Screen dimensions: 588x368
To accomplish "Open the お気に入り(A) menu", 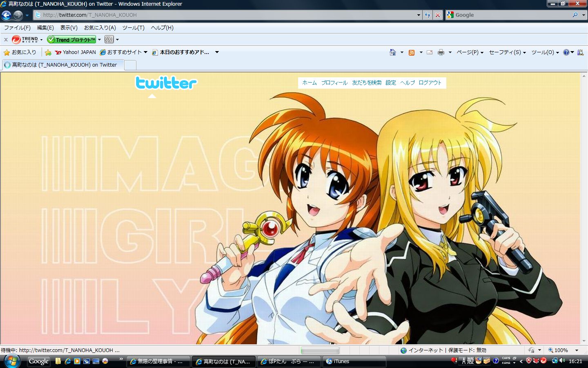I will [x=100, y=28].
